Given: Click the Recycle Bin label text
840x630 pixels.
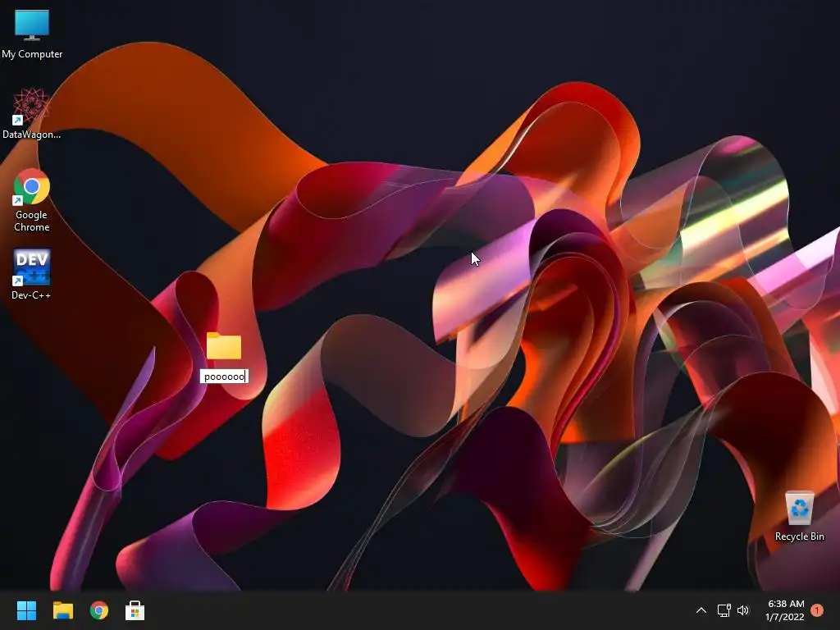Looking at the screenshot, I should 799,536.
